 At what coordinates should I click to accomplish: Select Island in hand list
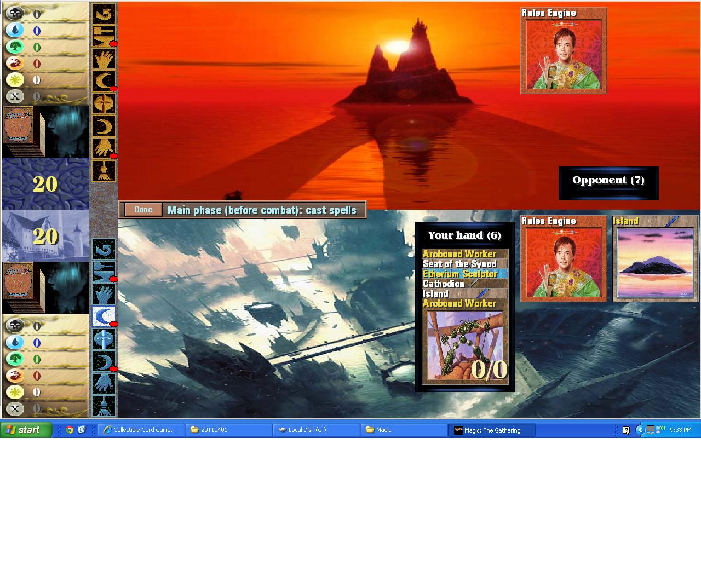coord(465,293)
